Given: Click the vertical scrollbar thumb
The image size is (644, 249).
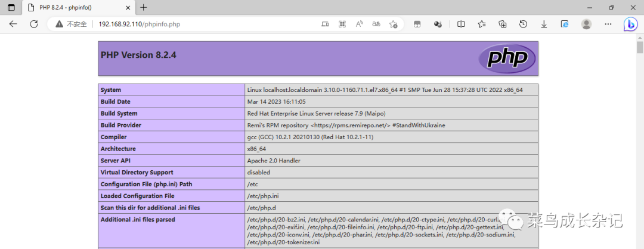Looking at the screenshot, I should [x=640, y=47].
